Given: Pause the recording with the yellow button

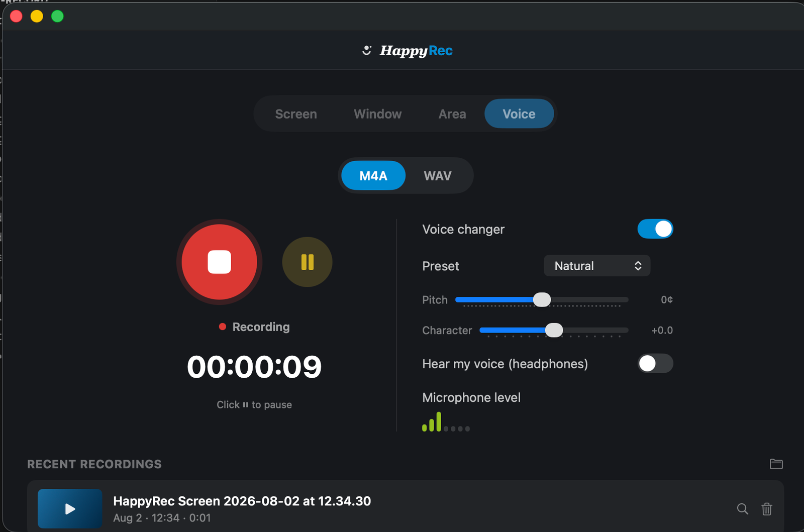Looking at the screenshot, I should [307, 262].
